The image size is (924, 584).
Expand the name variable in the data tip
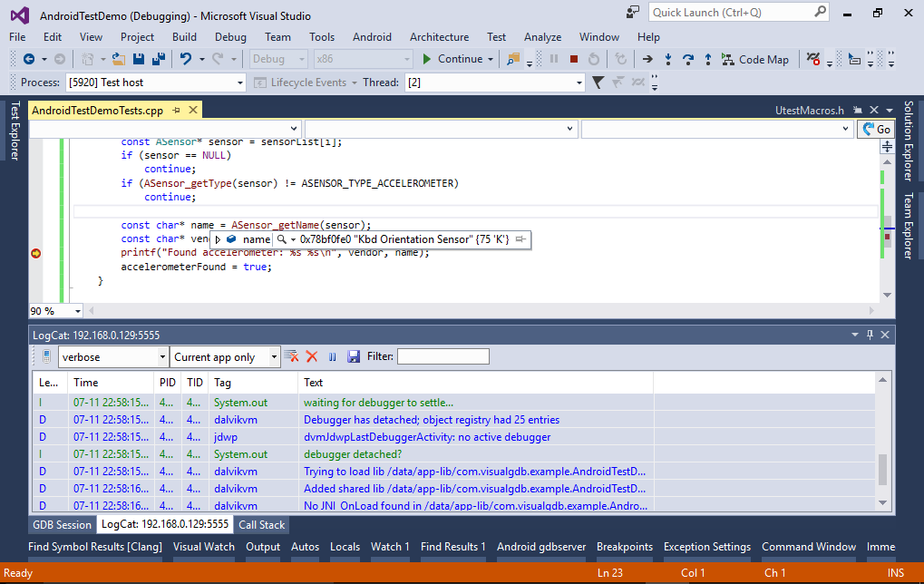(218, 239)
